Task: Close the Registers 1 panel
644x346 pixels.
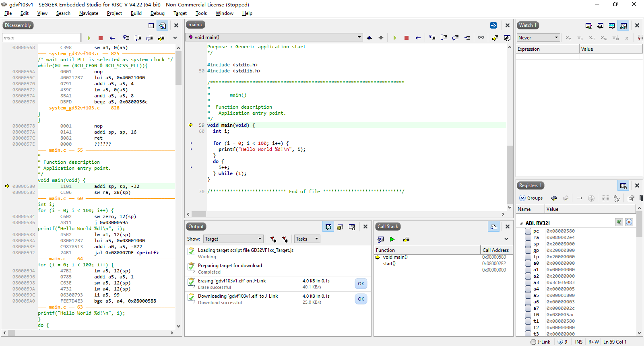Action: click(x=637, y=185)
